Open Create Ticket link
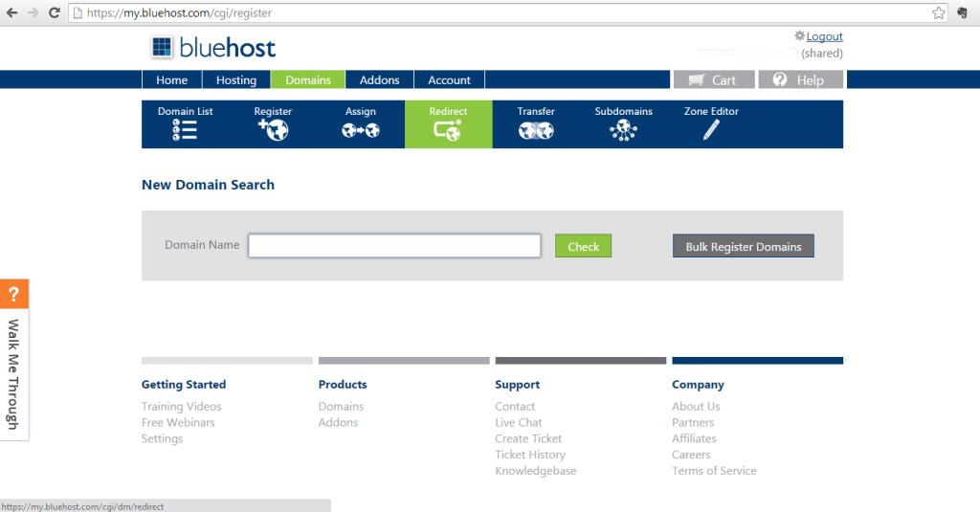 (528, 439)
